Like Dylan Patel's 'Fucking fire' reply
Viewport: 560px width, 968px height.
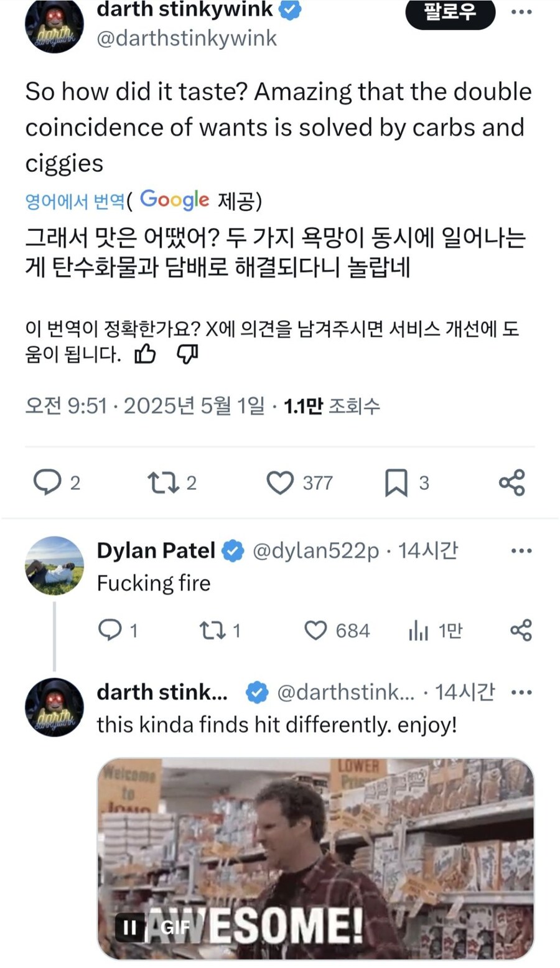tap(315, 631)
